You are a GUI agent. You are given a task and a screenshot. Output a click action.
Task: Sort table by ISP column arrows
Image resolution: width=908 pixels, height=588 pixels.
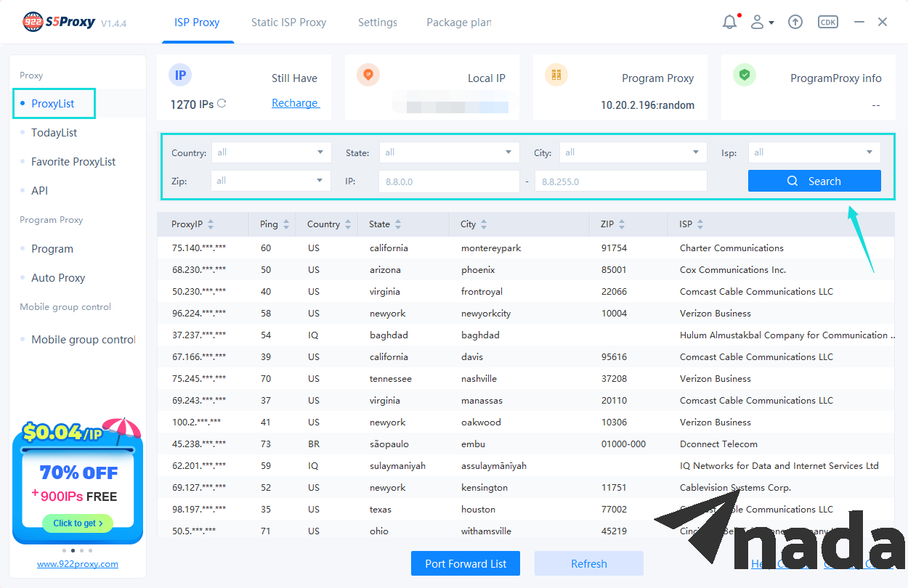[x=700, y=225]
